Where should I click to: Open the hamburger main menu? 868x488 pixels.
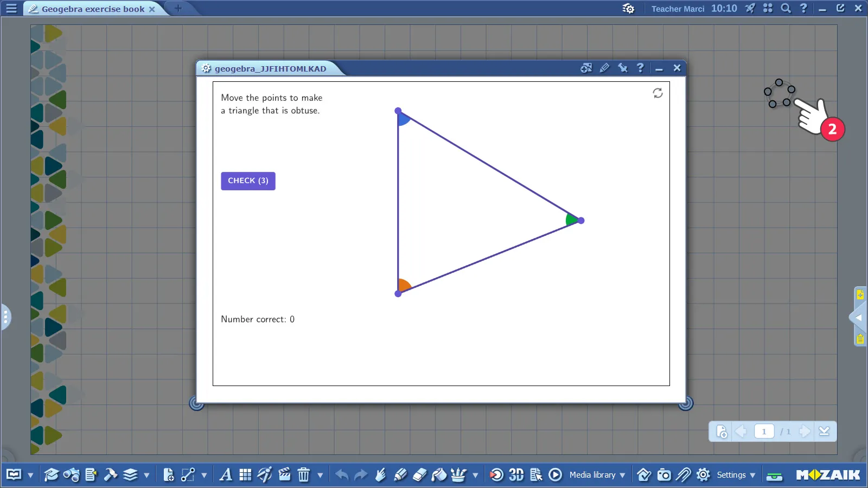click(11, 9)
